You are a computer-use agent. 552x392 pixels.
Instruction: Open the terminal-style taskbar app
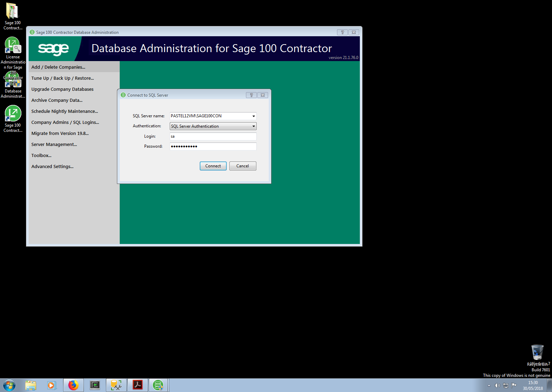click(95, 385)
